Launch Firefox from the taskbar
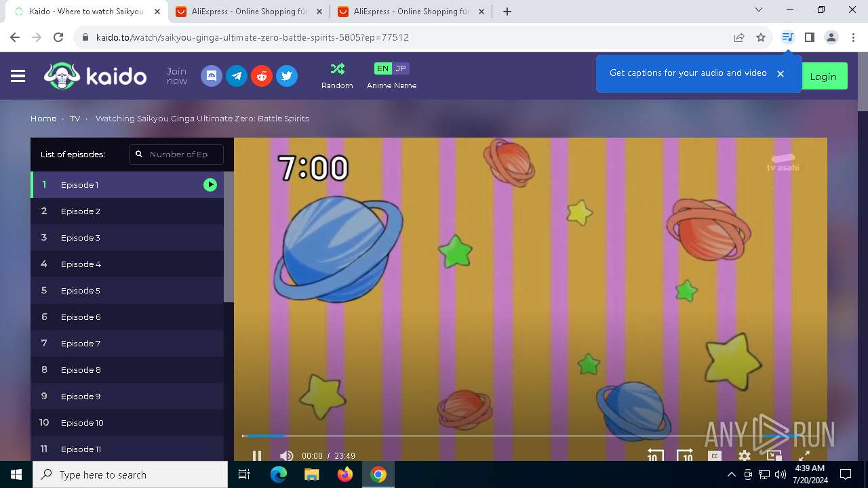 [x=345, y=474]
